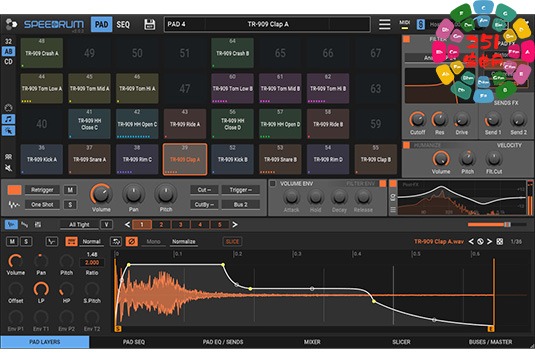The height and width of the screenshot is (363, 535).
Task: Click the envelope curve view icon
Action: coord(25,224)
